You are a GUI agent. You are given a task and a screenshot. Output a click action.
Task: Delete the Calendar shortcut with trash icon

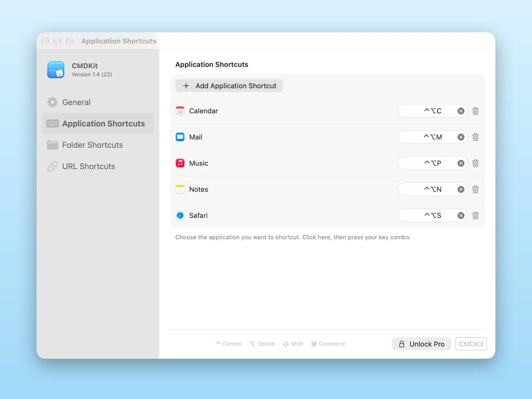pyautogui.click(x=475, y=111)
